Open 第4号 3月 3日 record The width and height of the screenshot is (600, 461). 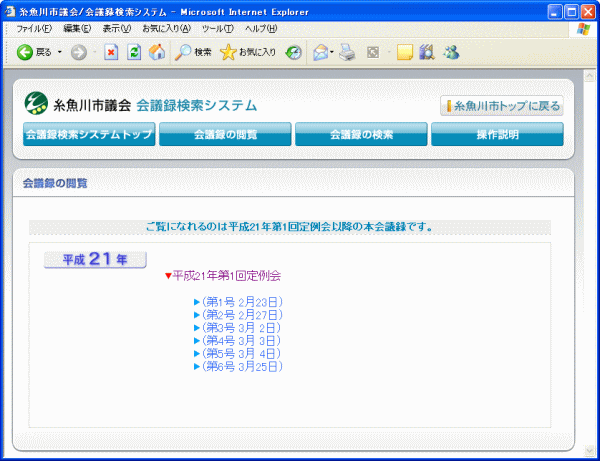238,341
